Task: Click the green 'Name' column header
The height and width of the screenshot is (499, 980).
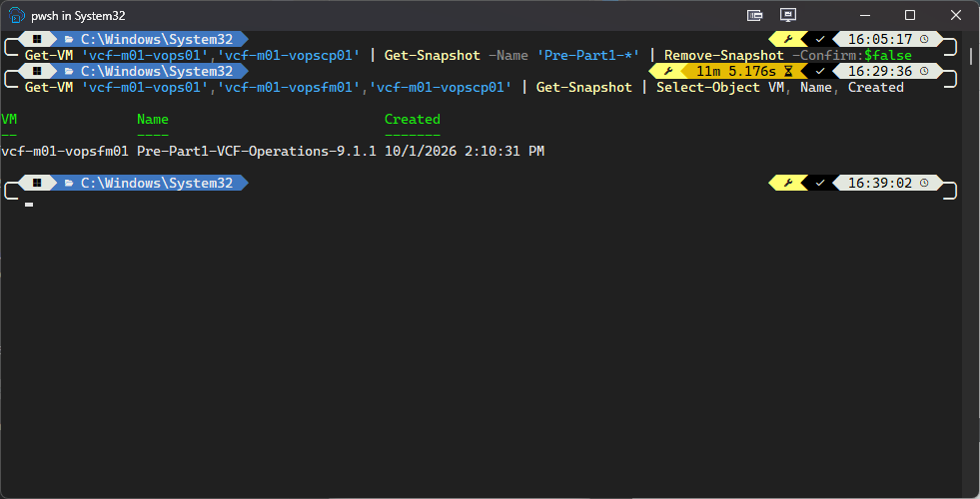Action: click(153, 120)
